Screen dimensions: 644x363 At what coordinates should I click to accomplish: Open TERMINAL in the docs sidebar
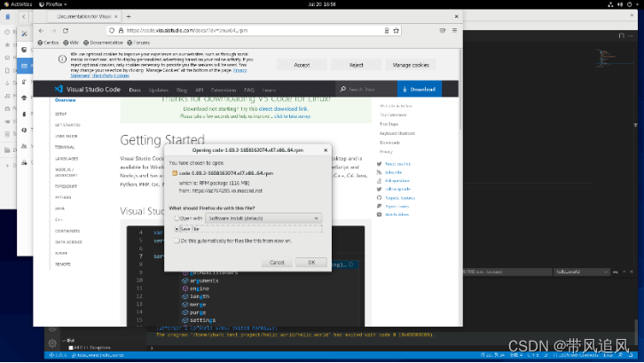coord(65,147)
